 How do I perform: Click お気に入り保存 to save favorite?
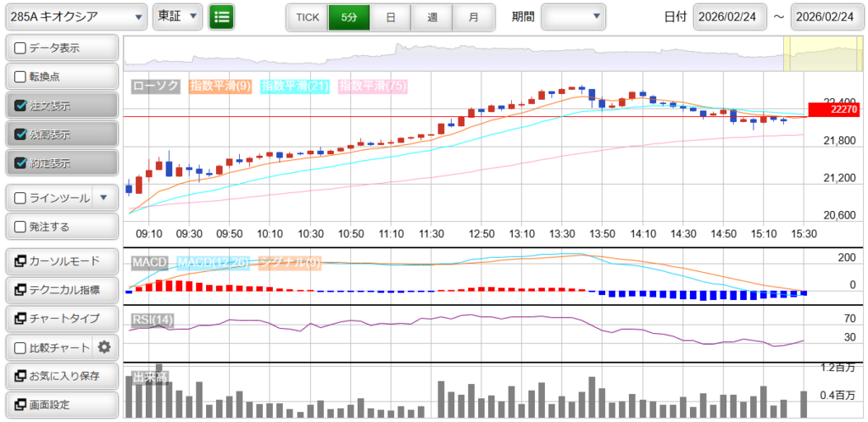pyautogui.click(x=61, y=375)
